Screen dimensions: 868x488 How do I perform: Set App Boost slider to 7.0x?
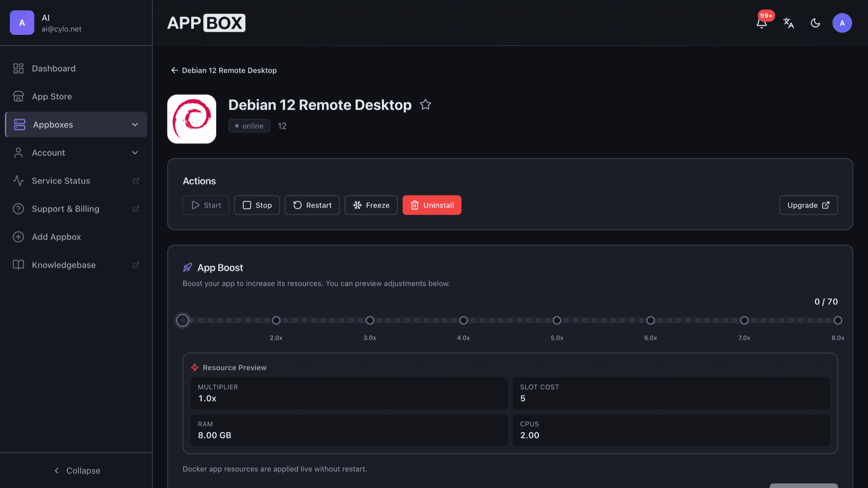point(744,320)
